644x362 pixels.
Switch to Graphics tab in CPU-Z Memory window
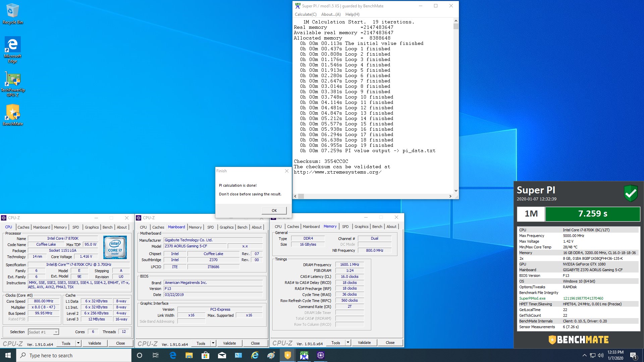(x=362, y=227)
